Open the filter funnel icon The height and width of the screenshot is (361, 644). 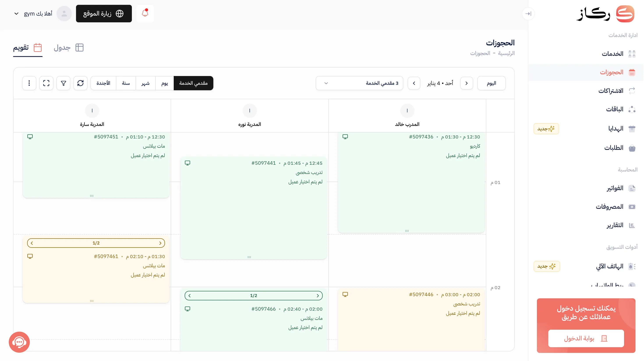[x=64, y=83]
